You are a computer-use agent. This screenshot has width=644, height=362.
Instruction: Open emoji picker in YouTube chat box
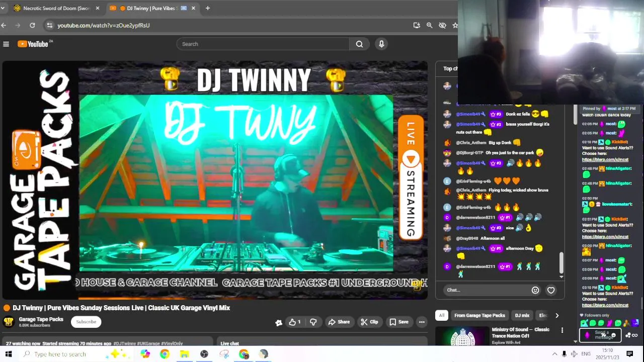pyautogui.click(x=535, y=290)
